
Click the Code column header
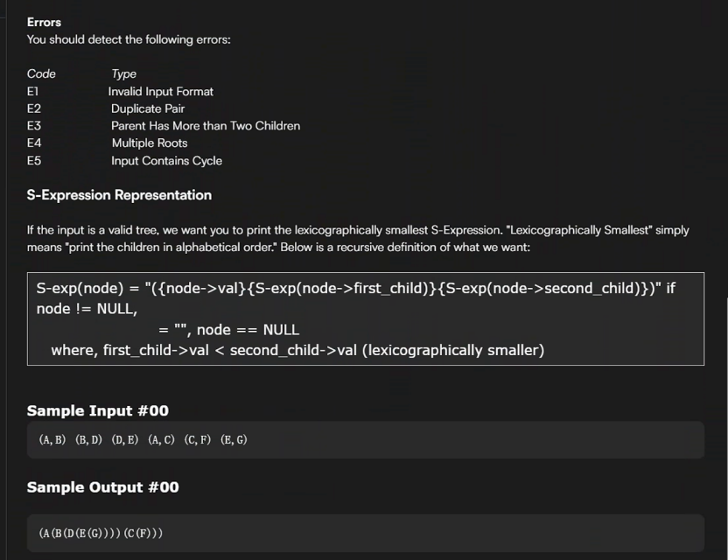(41, 74)
